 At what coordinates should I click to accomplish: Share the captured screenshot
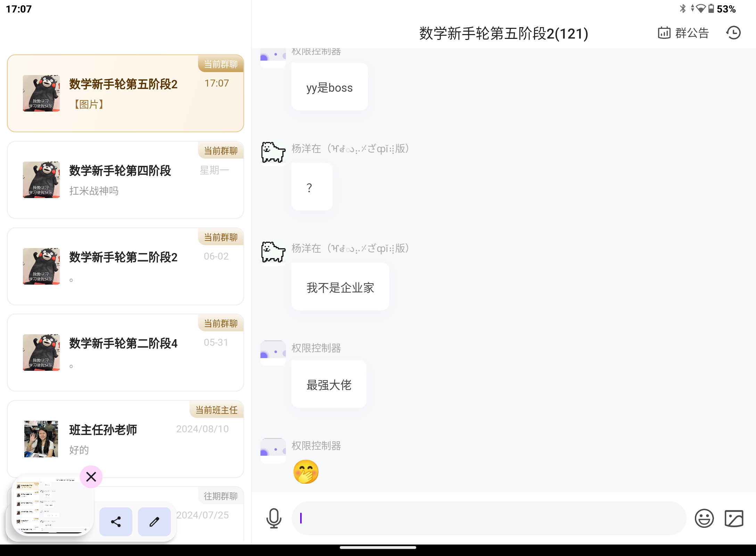click(x=116, y=522)
